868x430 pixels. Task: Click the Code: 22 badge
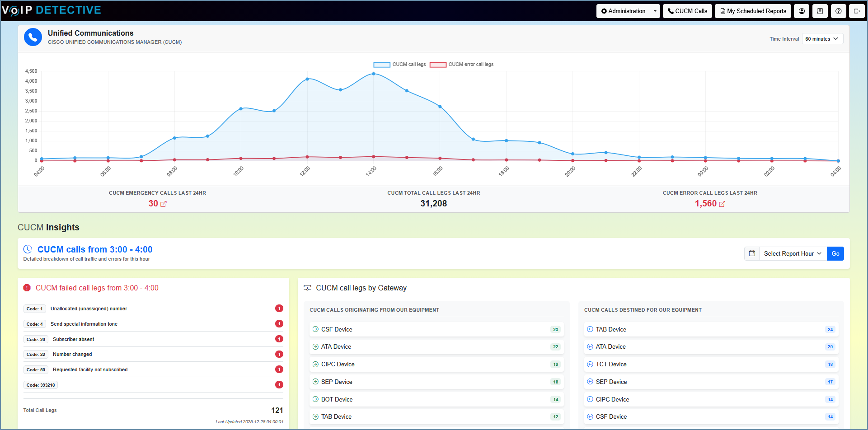coord(36,355)
